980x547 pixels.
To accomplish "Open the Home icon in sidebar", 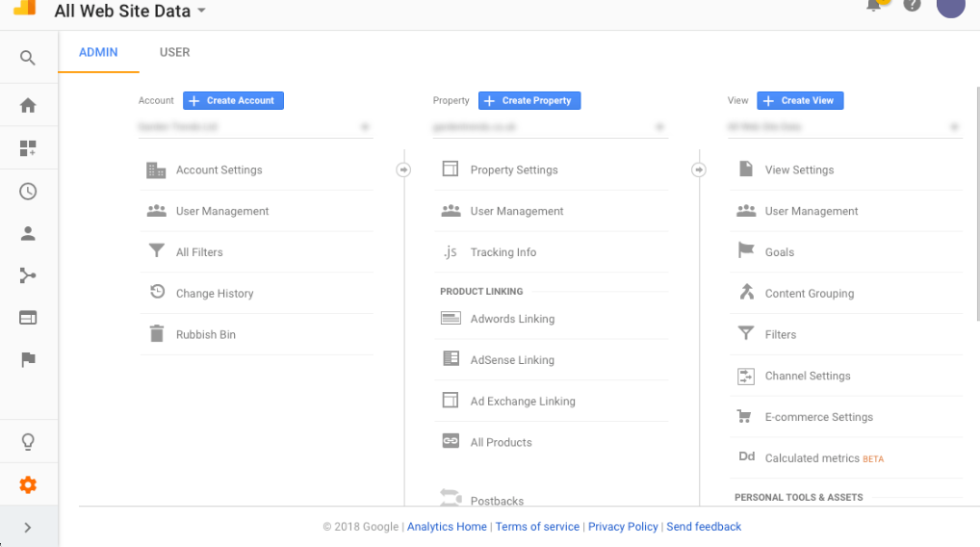I will pyautogui.click(x=28, y=105).
